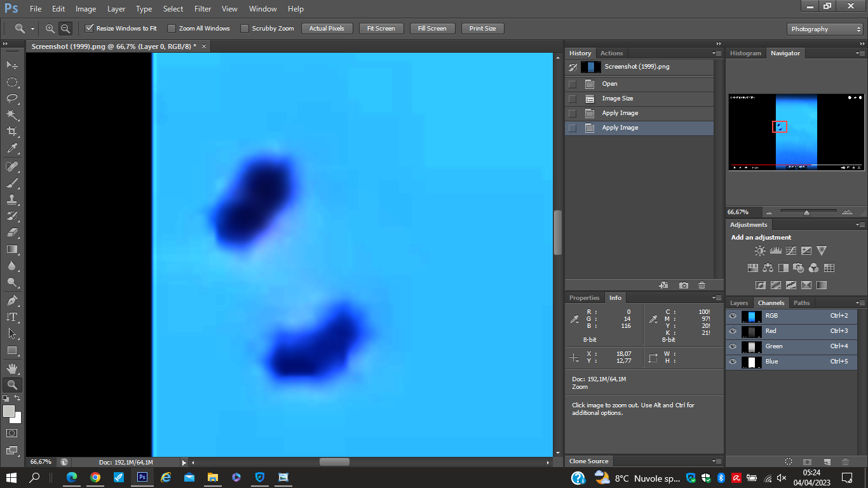Click the Fit Screen button
Screen dimensions: 868x488
pyautogui.click(x=381, y=29)
